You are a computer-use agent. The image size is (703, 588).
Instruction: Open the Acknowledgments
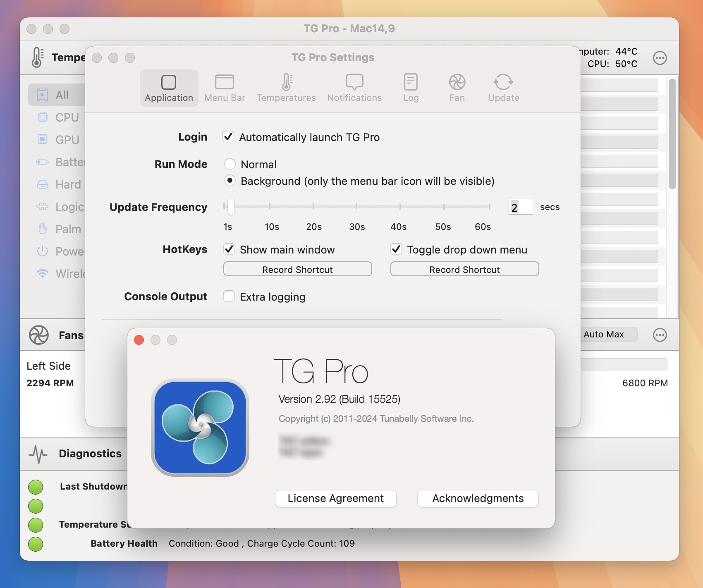[x=478, y=498]
